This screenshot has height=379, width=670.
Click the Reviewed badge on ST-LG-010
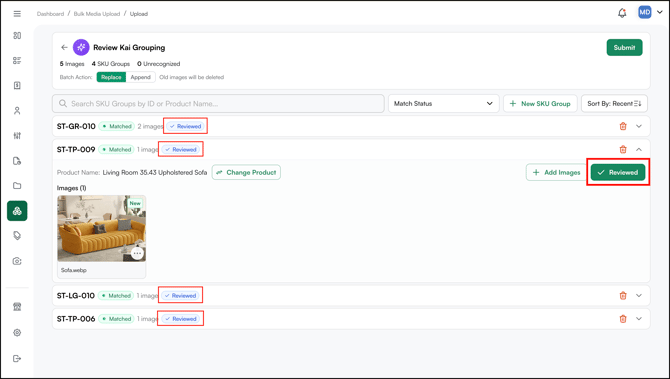(181, 295)
